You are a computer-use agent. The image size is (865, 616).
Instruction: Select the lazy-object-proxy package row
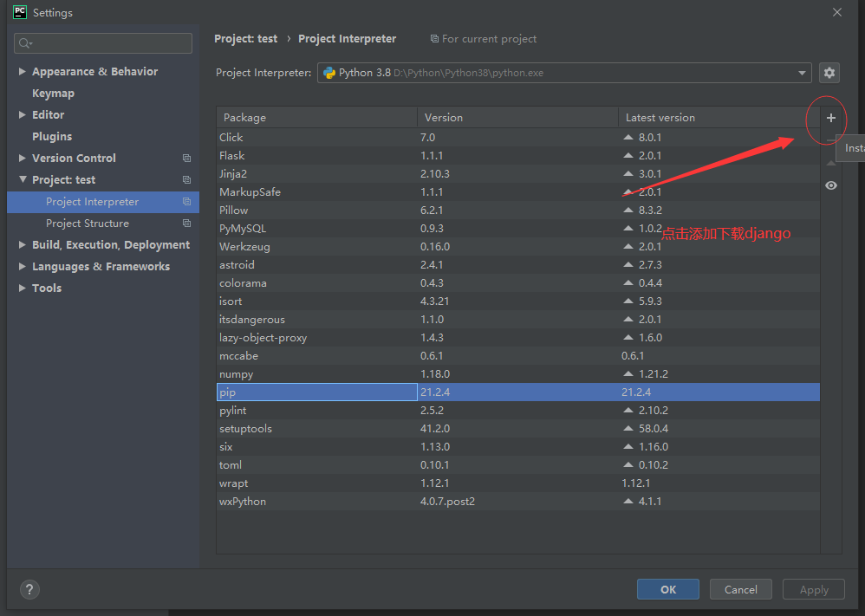[x=518, y=338]
